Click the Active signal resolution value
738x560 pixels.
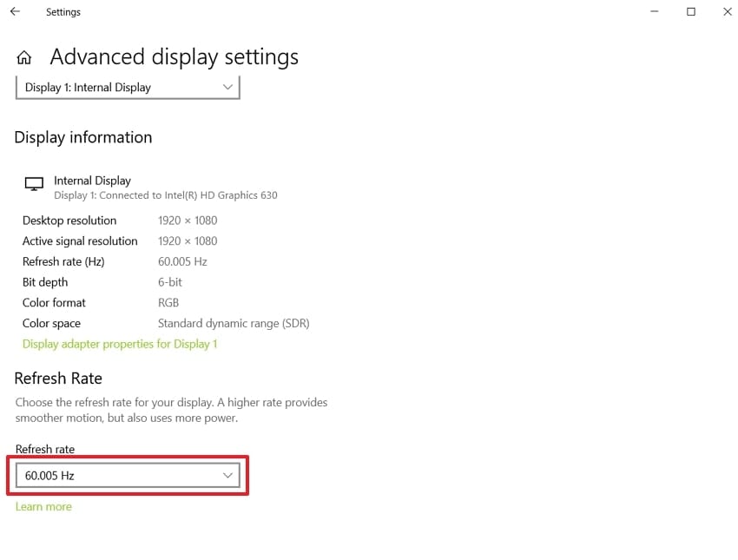tap(188, 240)
